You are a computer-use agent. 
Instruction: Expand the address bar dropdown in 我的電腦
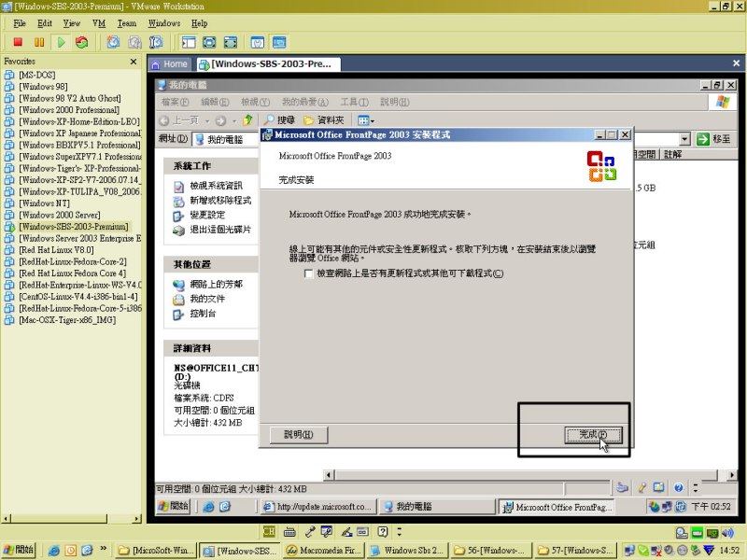click(684, 139)
